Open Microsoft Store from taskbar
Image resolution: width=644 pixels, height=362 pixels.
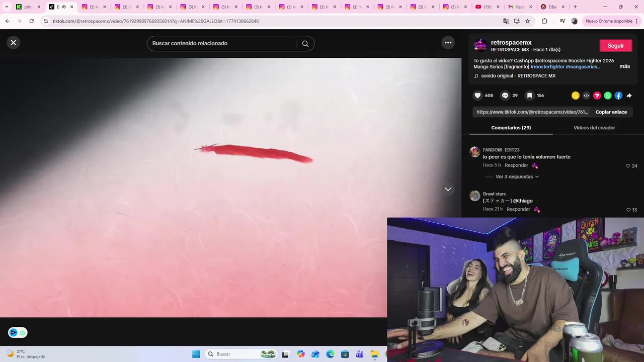click(345, 354)
